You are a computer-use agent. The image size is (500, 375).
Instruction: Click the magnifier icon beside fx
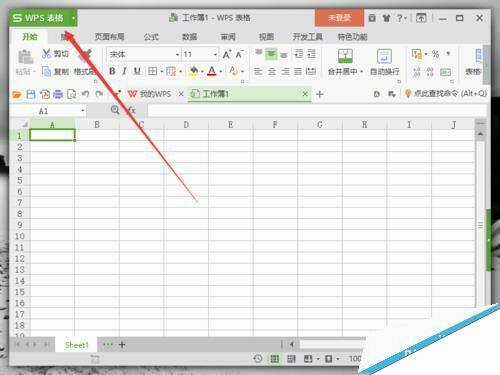(115, 110)
